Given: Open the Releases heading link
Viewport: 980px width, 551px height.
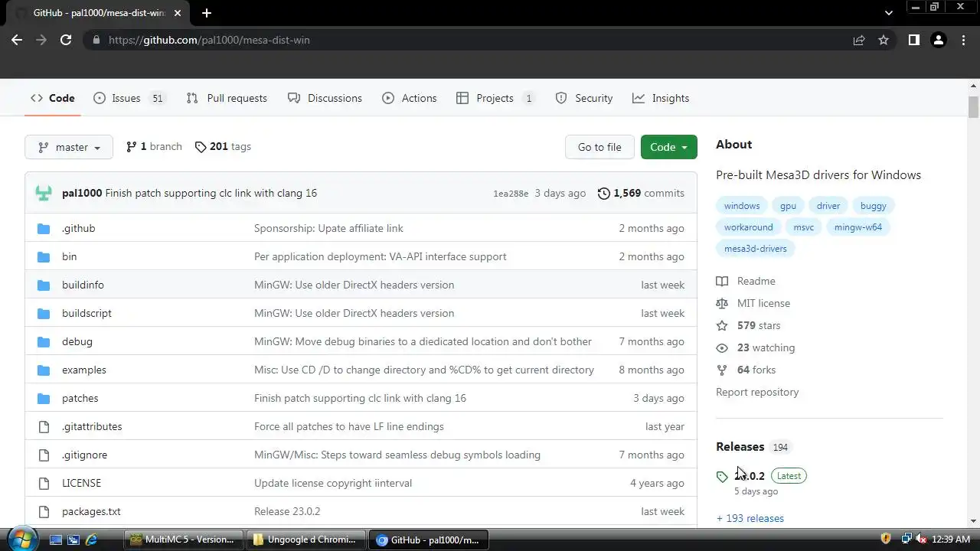Looking at the screenshot, I should [753, 447].
